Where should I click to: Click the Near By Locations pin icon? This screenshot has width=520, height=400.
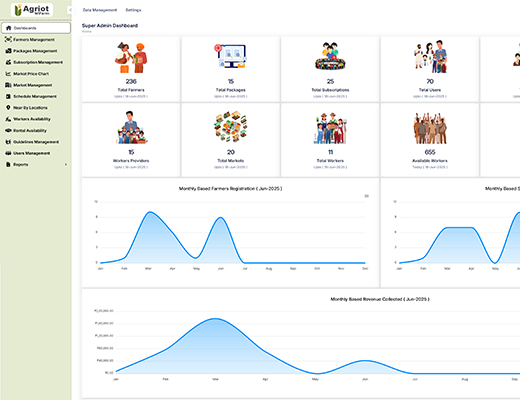8,107
